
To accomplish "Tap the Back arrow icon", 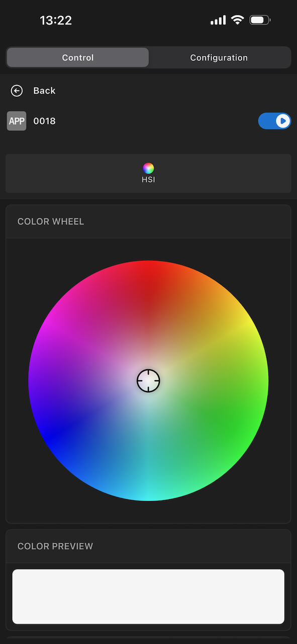I will 17,91.
